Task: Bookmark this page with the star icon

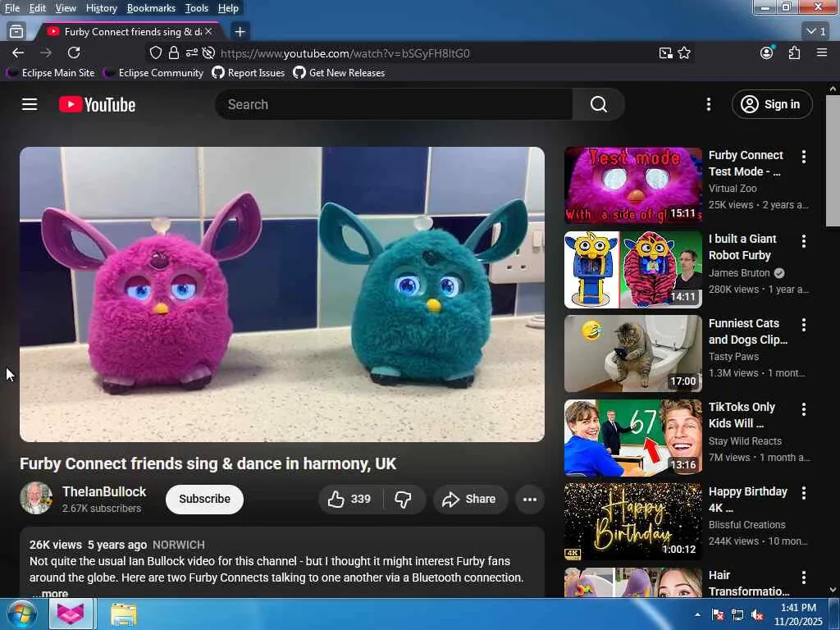Action: coord(684,53)
